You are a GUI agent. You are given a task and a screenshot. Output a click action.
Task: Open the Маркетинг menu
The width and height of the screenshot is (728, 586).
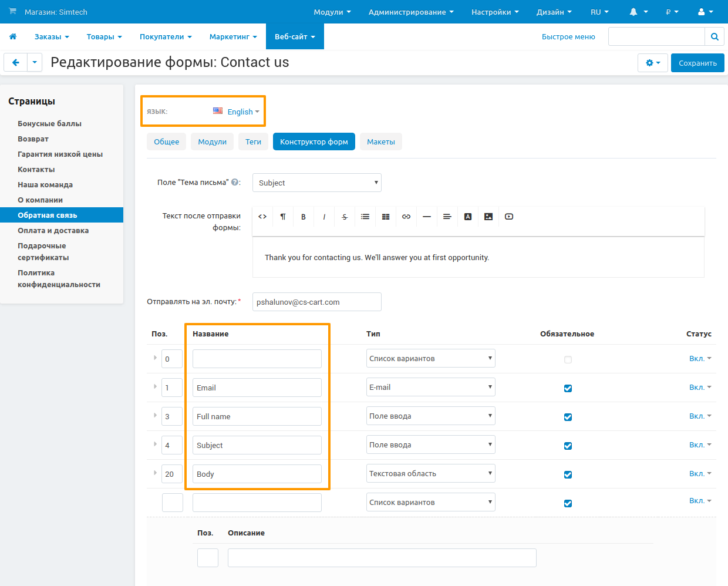coord(232,36)
